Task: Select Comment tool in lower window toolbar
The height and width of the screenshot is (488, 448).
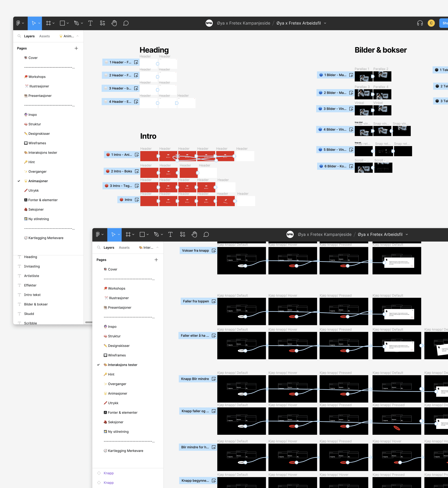Action: [206, 234]
